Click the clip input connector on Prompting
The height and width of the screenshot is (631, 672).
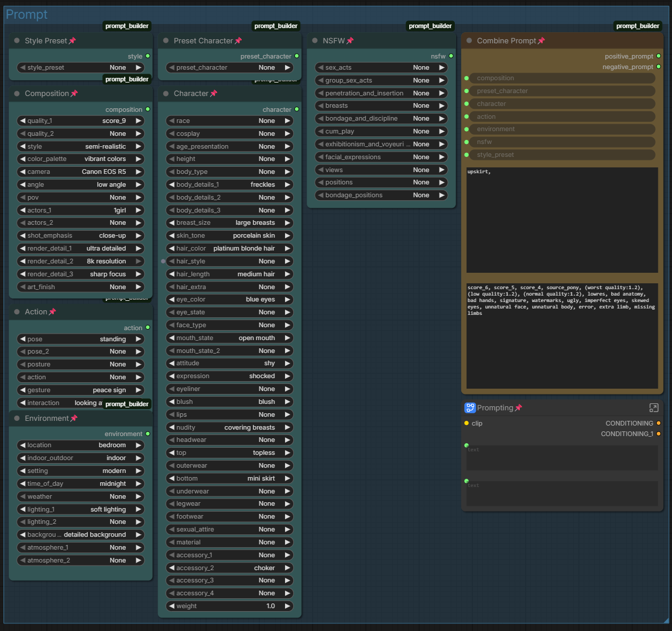(x=467, y=424)
